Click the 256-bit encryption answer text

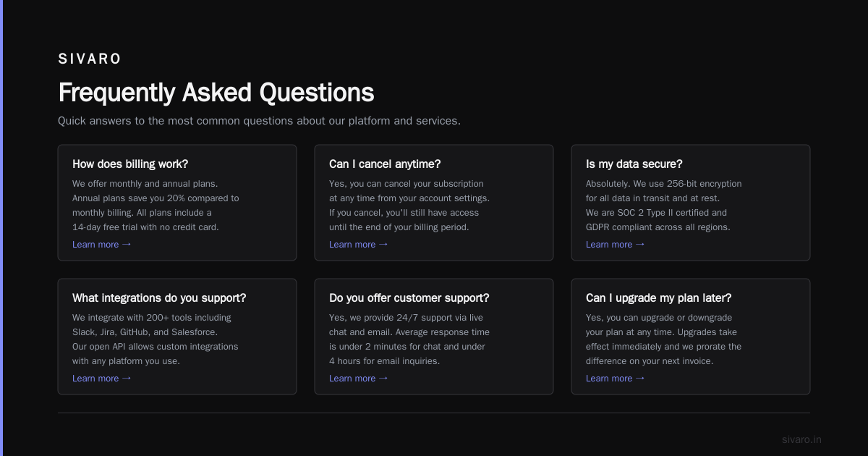tap(664, 206)
